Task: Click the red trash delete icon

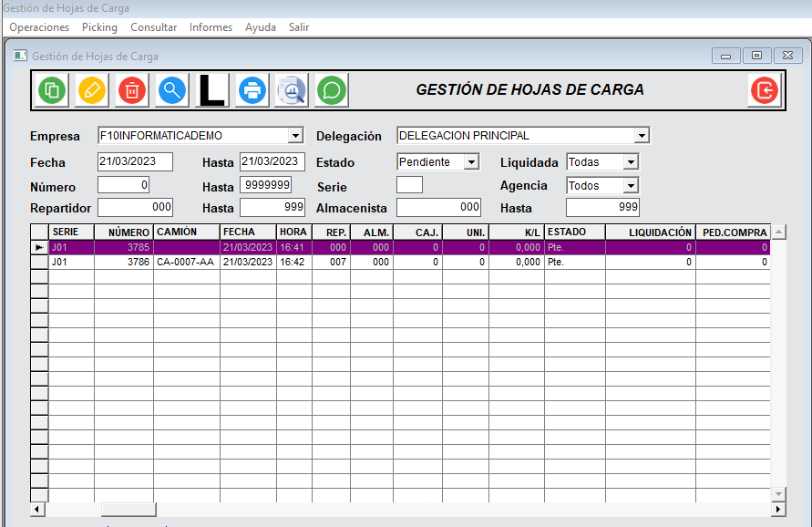Action: [132, 90]
